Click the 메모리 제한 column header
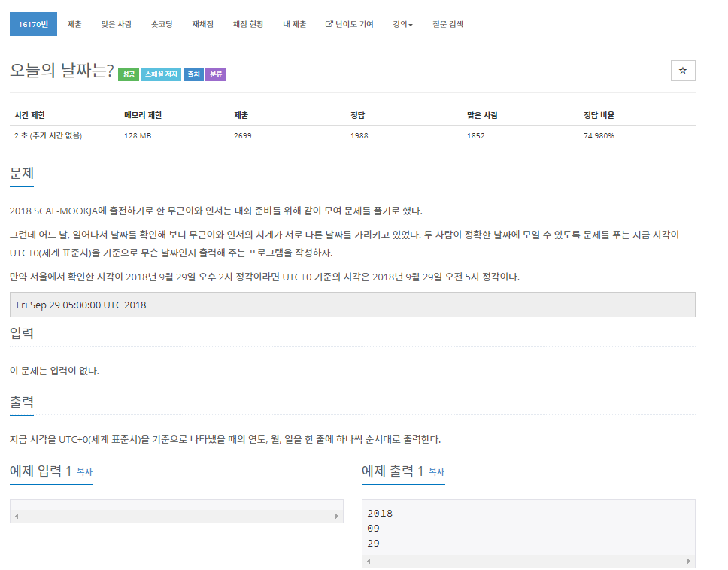Image resolution: width=728 pixels, height=570 pixels. (x=143, y=115)
